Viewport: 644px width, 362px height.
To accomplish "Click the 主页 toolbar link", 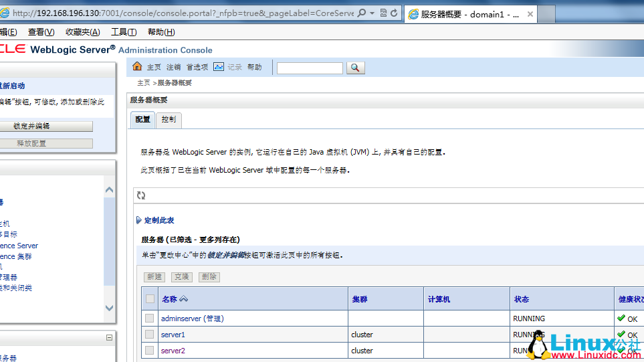I will [154, 67].
